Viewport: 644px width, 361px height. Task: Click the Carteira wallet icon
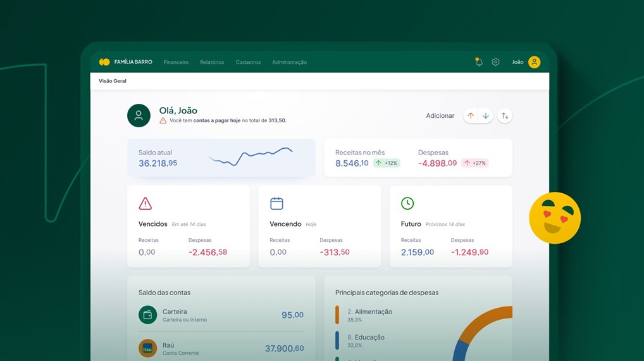click(x=148, y=315)
